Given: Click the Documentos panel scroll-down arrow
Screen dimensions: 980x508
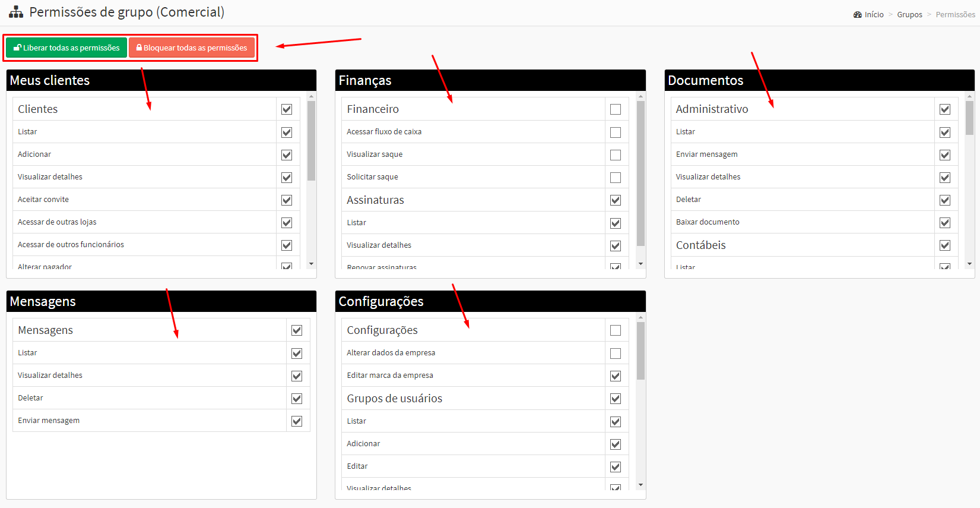Looking at the screenshot, I should point(970,264).
